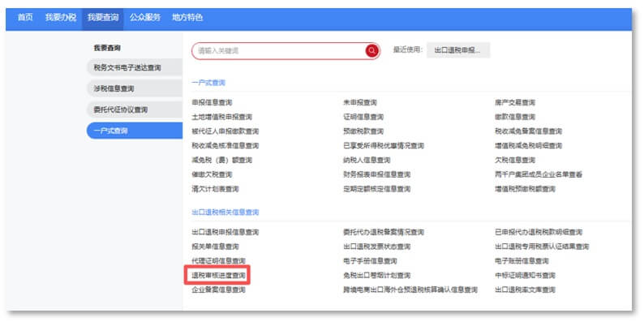The width and height of the screenshot is (644, 322).
Task: Open 减免税（费）额查询 link
Action: tap(221, 160)
